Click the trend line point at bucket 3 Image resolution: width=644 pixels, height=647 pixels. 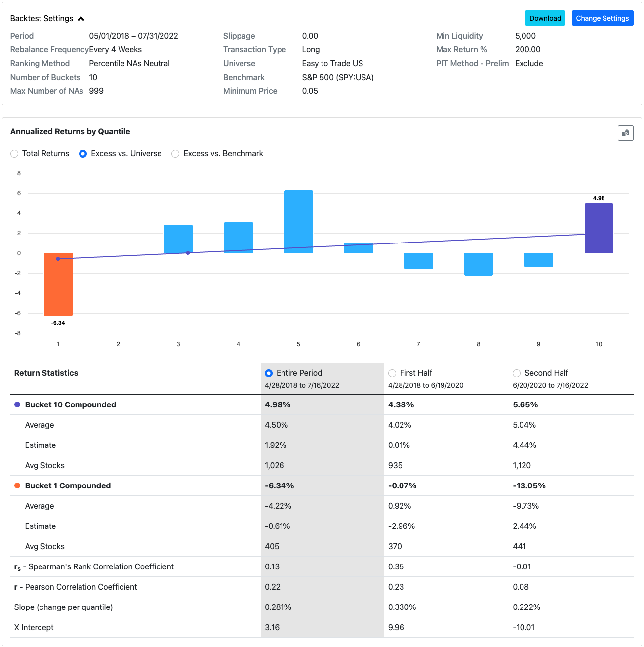[x=188, y=253]
